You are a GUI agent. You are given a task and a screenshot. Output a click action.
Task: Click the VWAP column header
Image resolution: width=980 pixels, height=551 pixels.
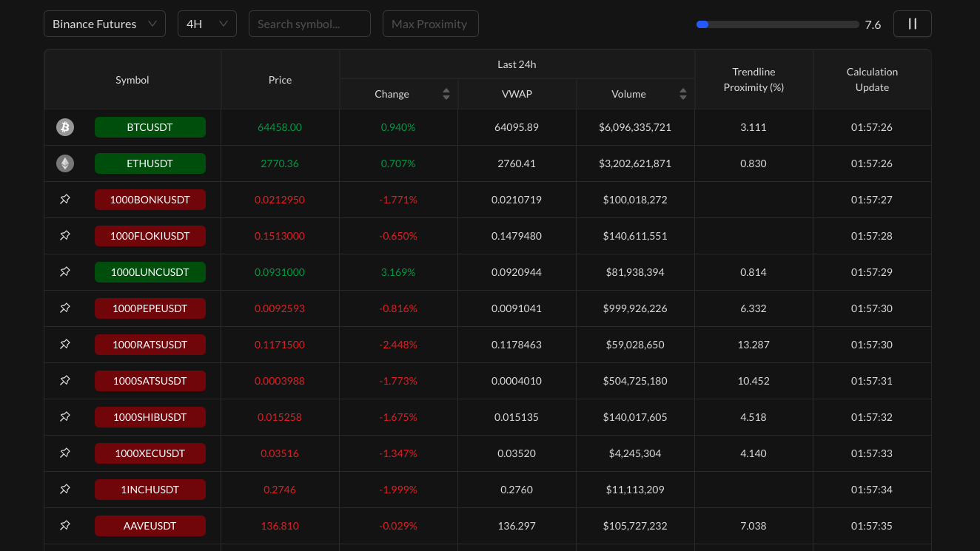click(x=517, y=94)
